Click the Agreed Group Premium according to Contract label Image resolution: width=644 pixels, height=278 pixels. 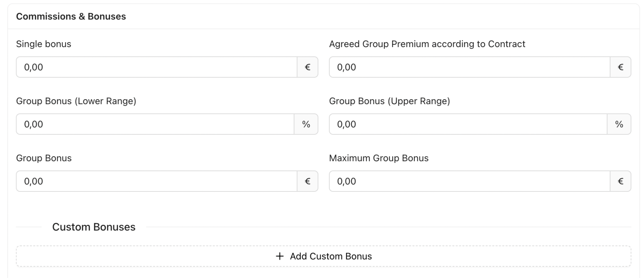coord(427,44)
